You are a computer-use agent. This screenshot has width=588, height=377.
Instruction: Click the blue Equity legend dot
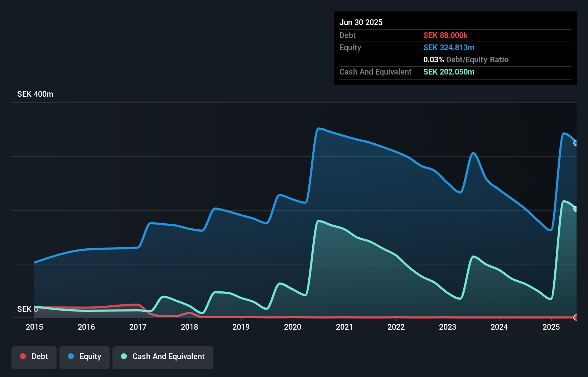(71, 356)
